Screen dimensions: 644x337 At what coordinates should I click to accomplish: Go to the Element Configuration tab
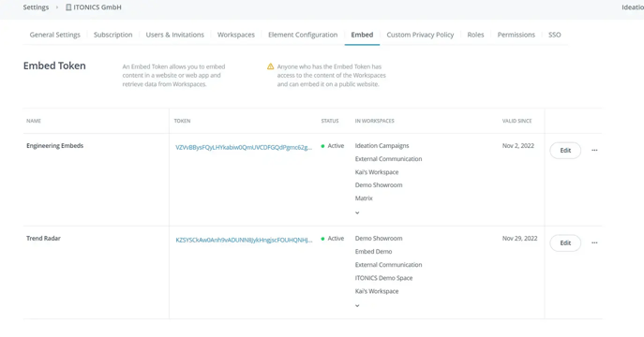[303, 35]
